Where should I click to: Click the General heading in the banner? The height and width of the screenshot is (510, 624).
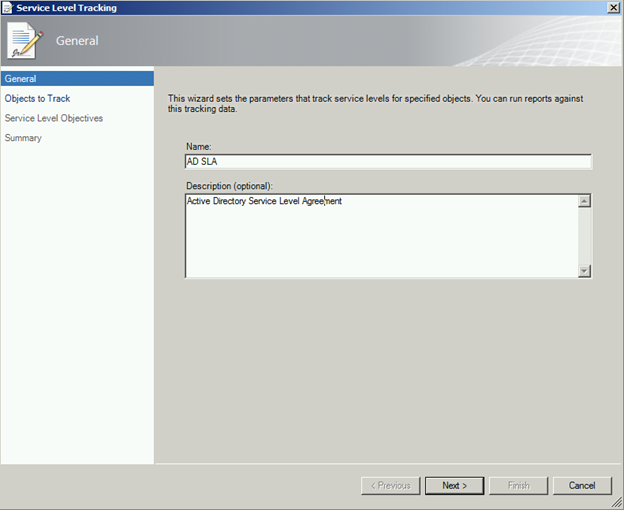77,41
